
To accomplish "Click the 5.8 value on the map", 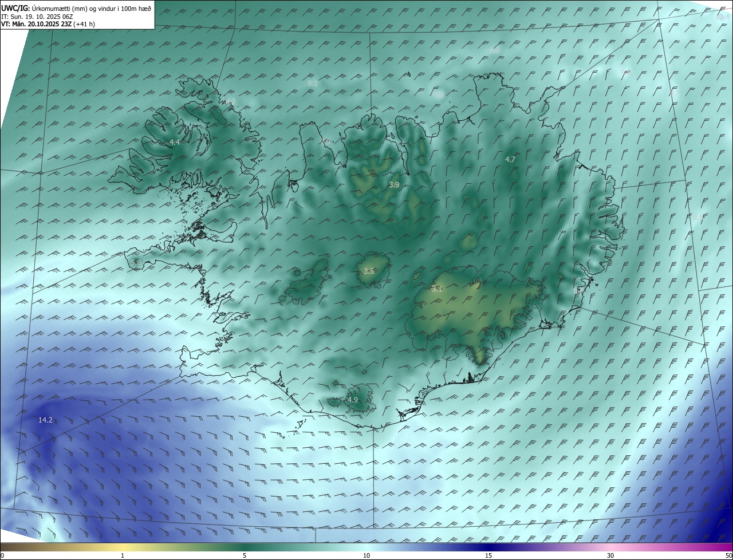I will (136, 262).
